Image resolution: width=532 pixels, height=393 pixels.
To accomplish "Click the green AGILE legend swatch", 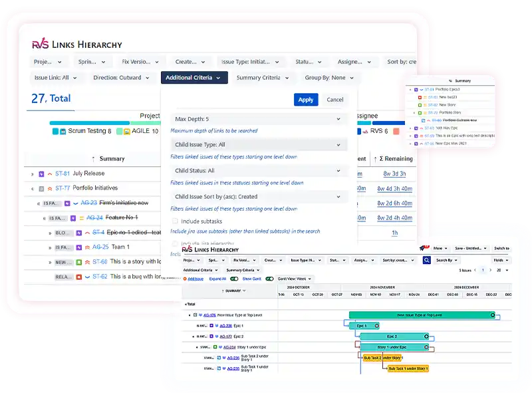I will click(119, 132).
